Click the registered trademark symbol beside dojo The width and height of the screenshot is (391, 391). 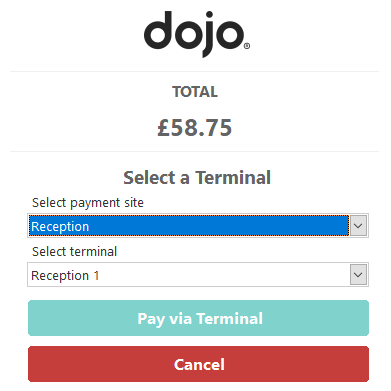[247, 46]
